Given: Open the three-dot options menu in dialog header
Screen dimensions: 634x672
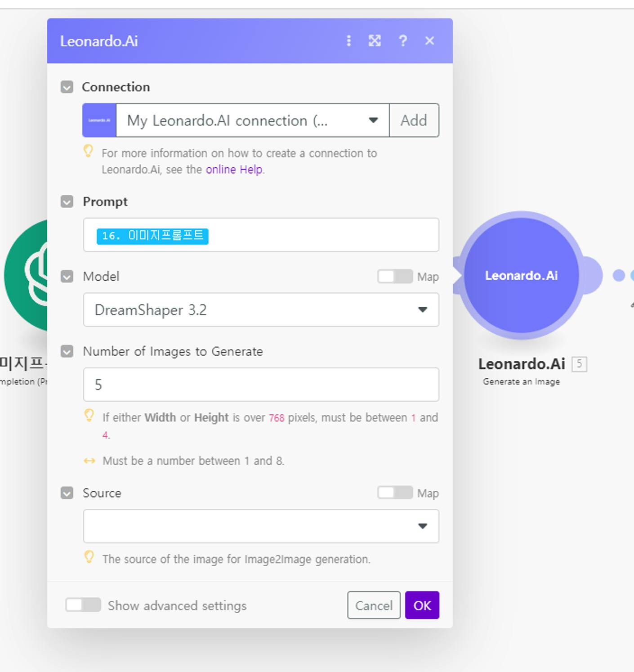Looking at the screenshot, I should tap(348, 41).
